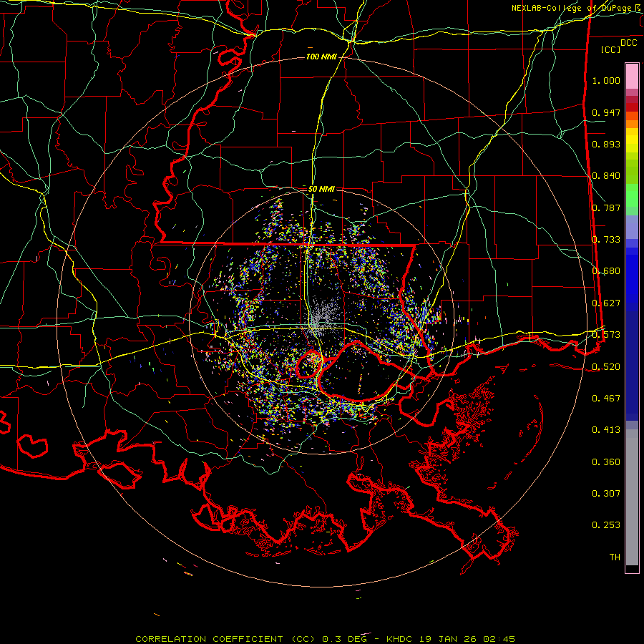Click the 0.787 scale value
This screenshot has height=644, width=644.
pyautogui.click(x=606, y=208)
